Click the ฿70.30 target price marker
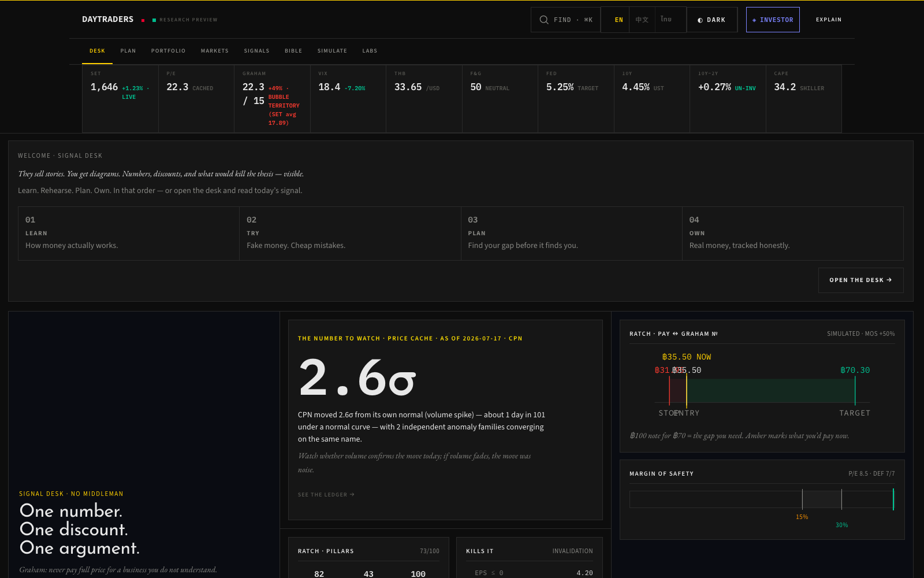This screenshot has width=924, height=578. (x=855, y=370)
